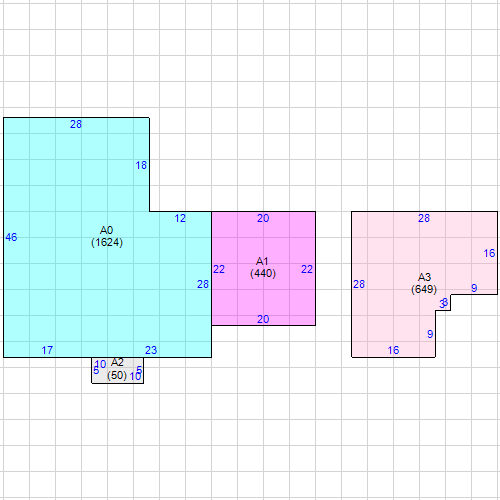
Task: Select the 5 dimension on A2's right side
Action: (x=139, y=370)
